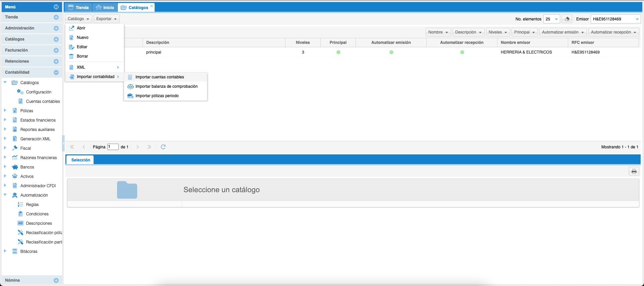644x286 pixels.
Task: Click the Exportar button
Action: coord(106,19)
